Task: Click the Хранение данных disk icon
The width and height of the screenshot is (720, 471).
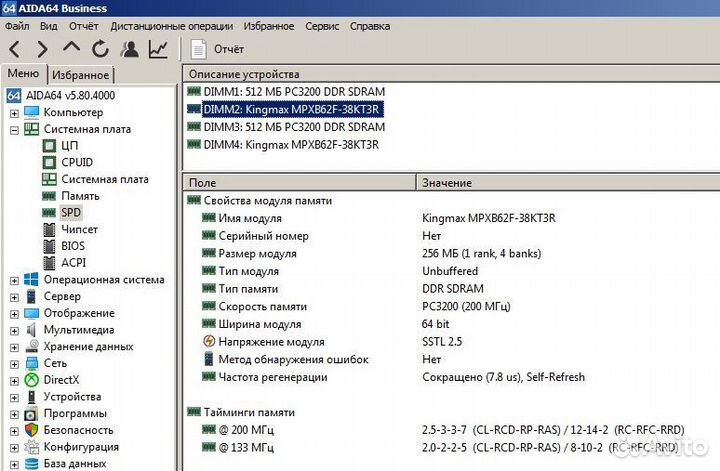Action: pos(31,346)
